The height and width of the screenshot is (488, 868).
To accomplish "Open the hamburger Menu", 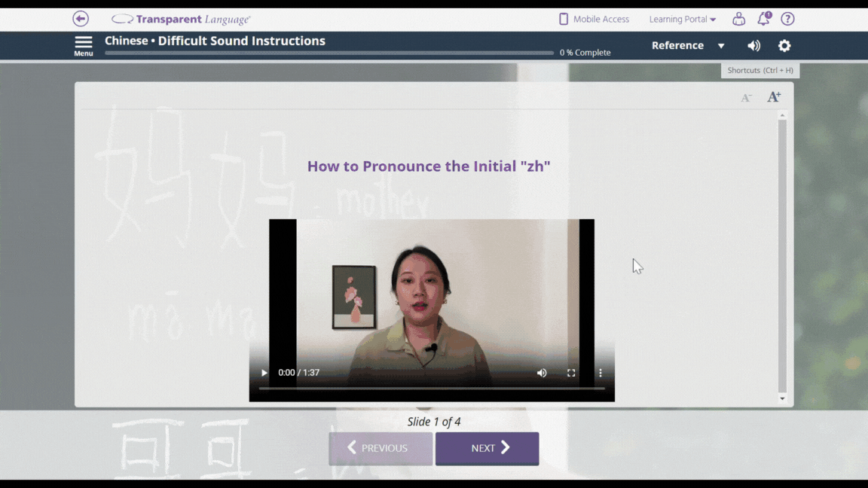I will (x=84, y=45).
